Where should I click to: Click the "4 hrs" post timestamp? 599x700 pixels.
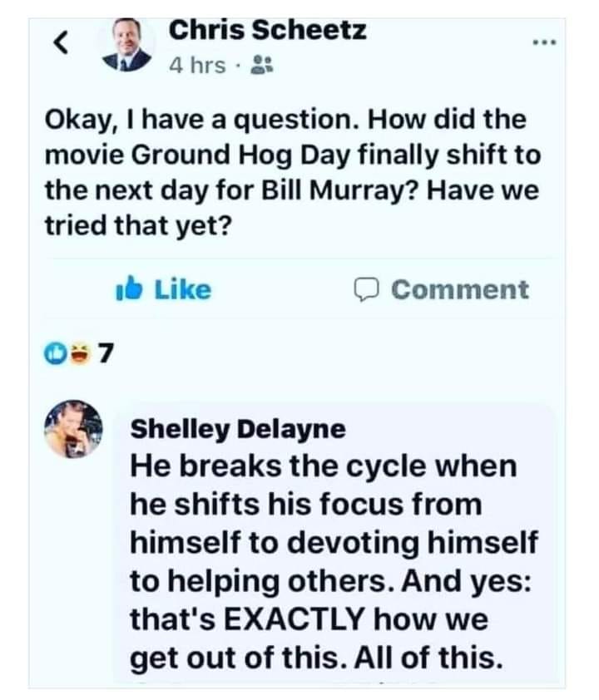[x=197, y=65]
